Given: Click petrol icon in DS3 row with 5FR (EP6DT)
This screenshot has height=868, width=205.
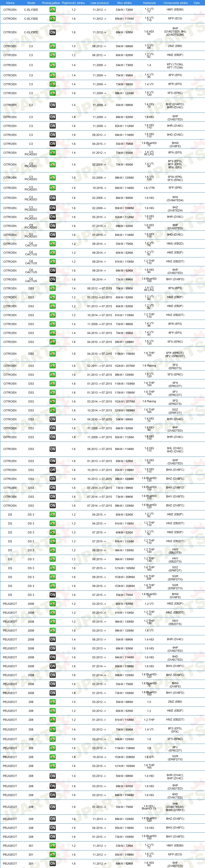Looking at the screenshot, I should [x=52, y=354].
